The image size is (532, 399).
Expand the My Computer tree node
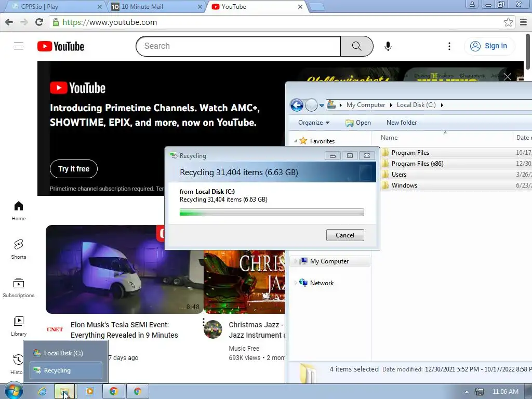pyautogui.click(x=296, y=261)
